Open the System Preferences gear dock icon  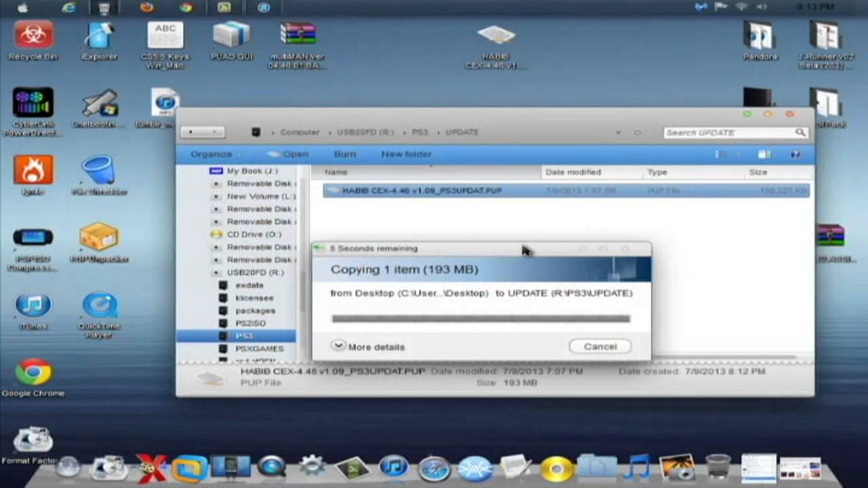click(312, 466)
